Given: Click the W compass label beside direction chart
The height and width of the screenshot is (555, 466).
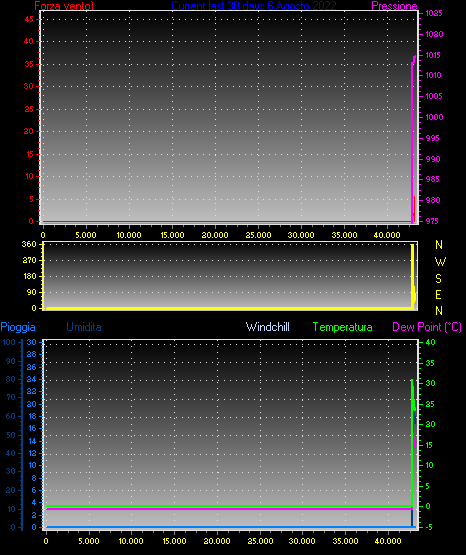Looking at the screenshot, I should click(440, 262).
